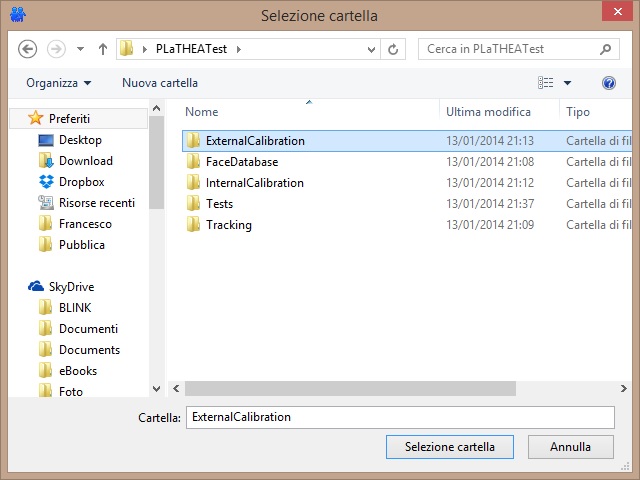Select the Dropbox item in sidebar

[x=81, y=182]
